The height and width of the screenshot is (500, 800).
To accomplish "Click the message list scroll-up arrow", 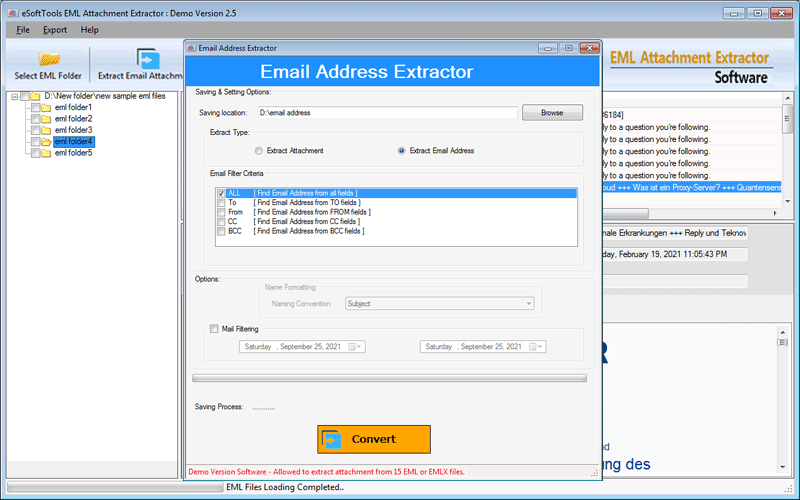I will 787,98.
